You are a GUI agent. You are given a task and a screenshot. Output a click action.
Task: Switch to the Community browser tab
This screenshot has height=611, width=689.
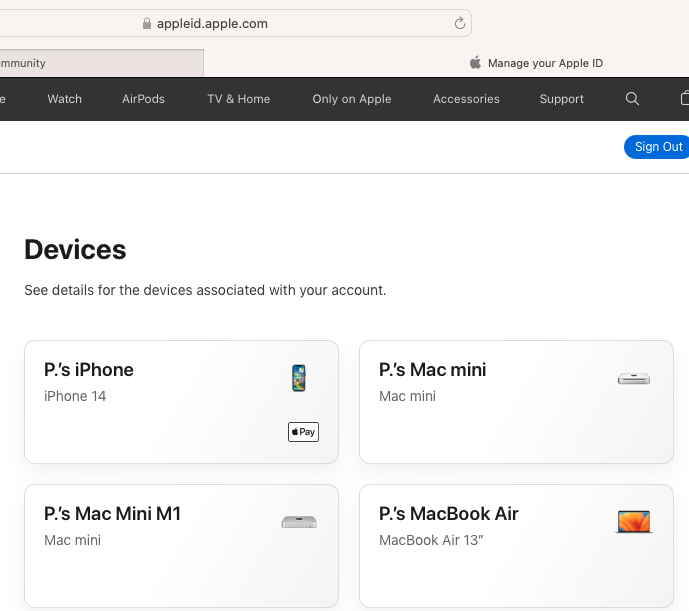[x=102, y=63]
